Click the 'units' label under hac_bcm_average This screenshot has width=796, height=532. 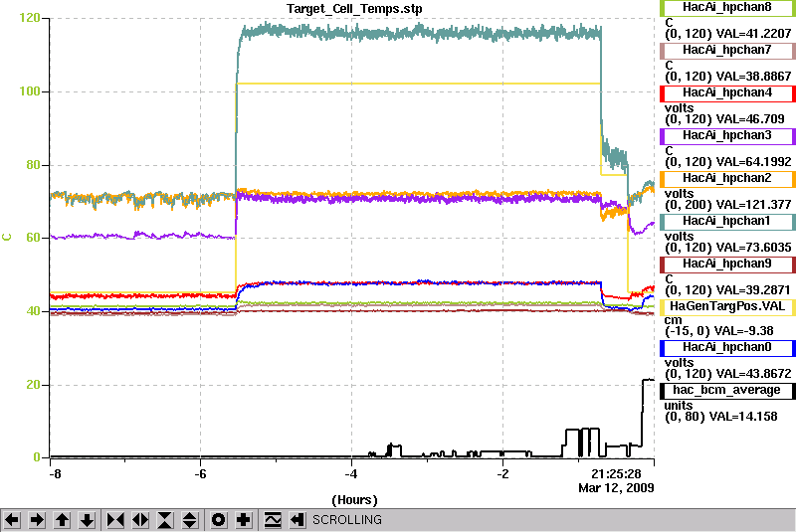[679, 405]
